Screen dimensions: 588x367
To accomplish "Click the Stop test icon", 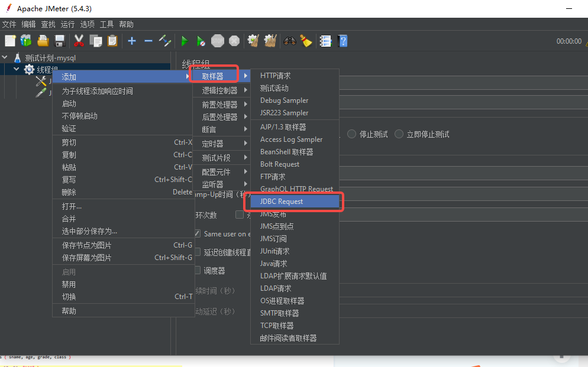I will [x=218, y=41].
